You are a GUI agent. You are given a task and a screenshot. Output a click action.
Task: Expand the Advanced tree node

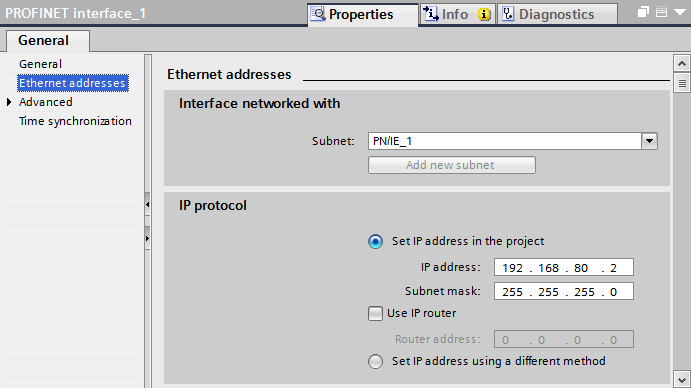(9, 102)
